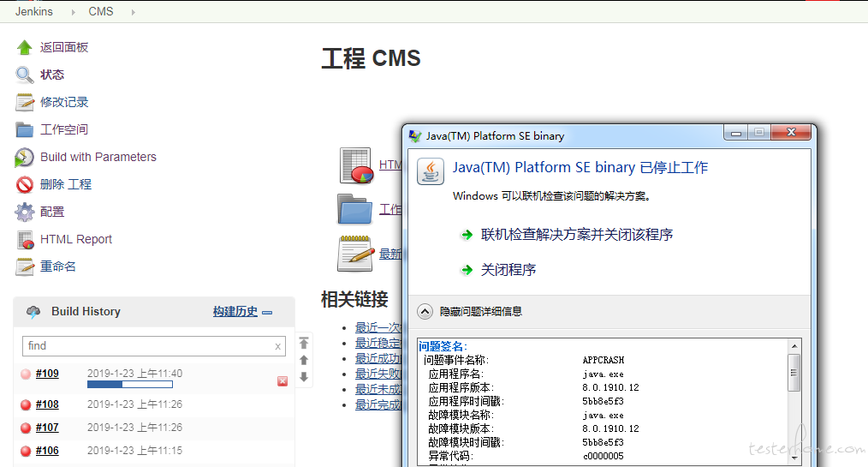Click the build history page-down arrow
This screenshot has width=868, height=467.
point(304,377)
